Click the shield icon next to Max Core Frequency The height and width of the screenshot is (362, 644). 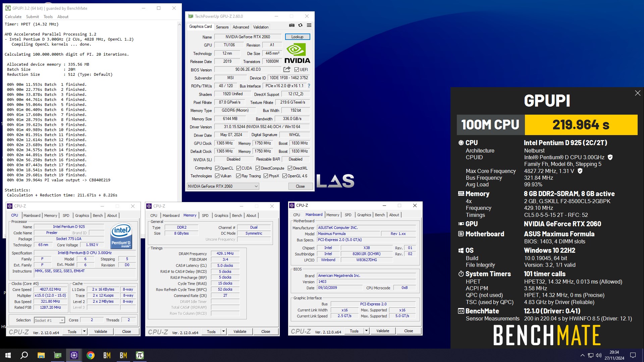click(x=580, y=171)
